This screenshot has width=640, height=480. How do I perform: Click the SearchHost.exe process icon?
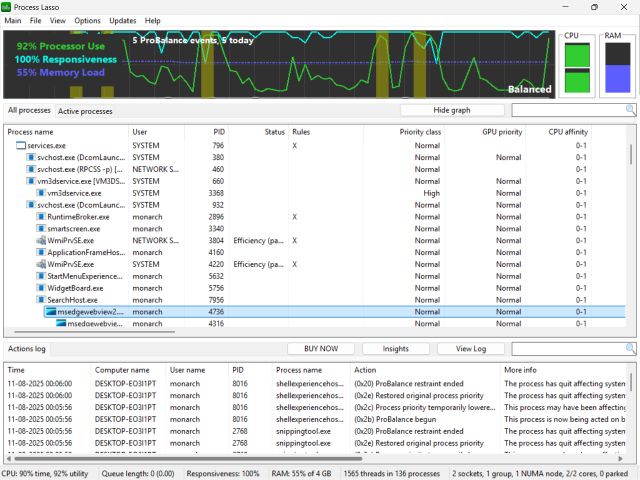coord(41,300)
